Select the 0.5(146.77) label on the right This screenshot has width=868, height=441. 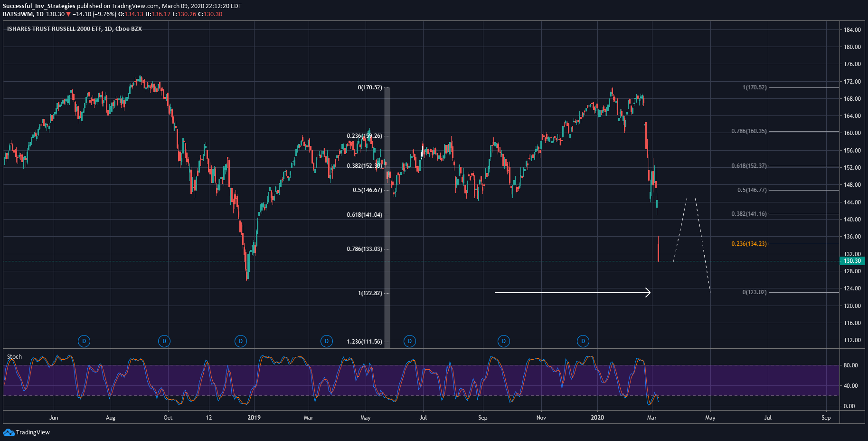752,190
